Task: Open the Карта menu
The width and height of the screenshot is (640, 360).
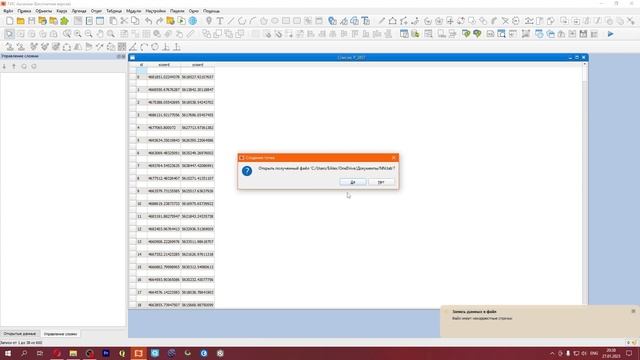Action: (62, 11)
